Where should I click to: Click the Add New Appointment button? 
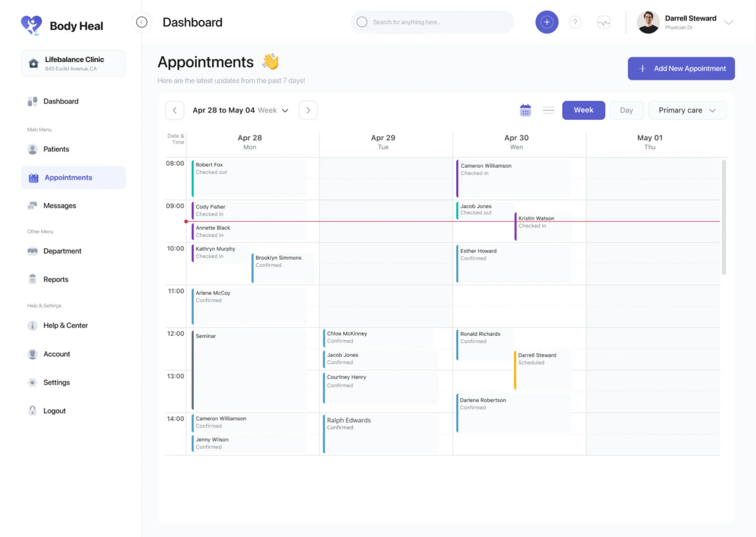(x=681, y=69)
